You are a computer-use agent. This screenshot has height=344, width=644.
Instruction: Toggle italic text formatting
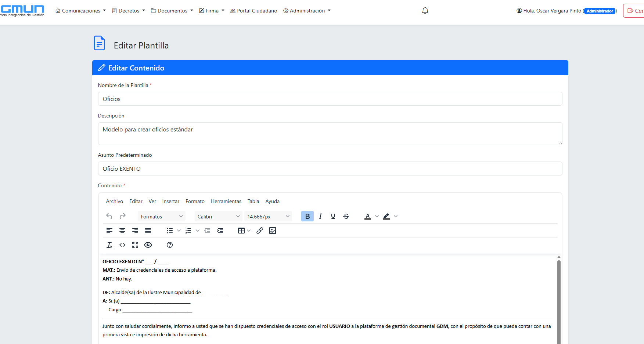pyautogui.click(x=320, y=216)
